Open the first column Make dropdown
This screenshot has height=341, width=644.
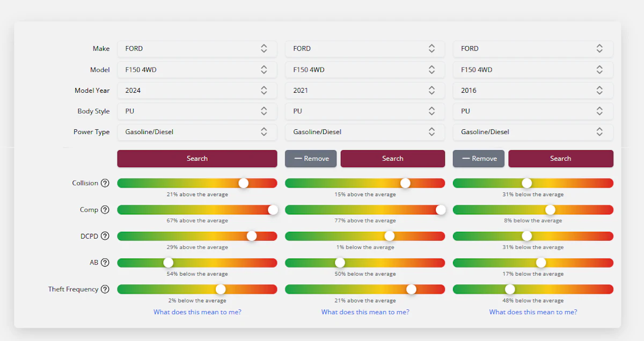(x=197, y=49)
